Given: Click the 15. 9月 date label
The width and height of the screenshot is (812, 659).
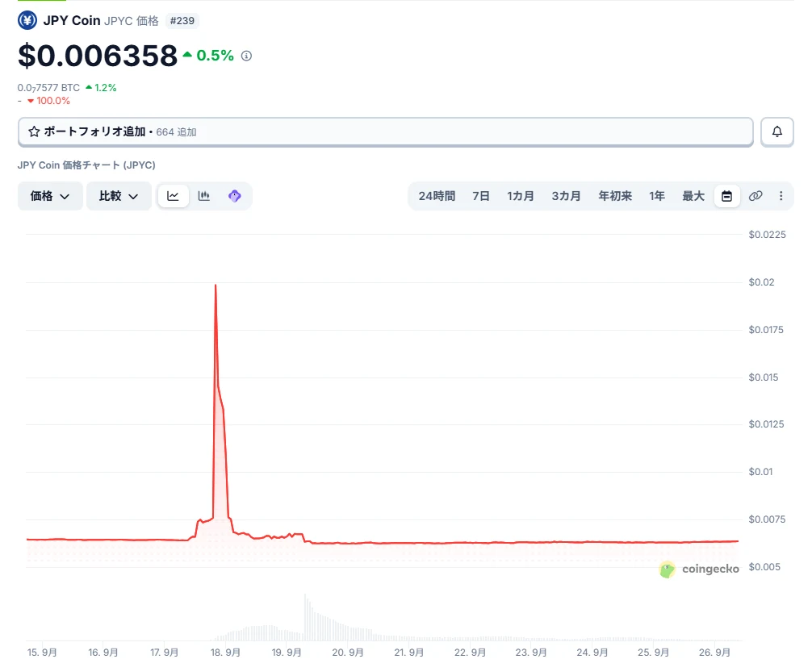Looking at the screenshot, I should (42, 653).
